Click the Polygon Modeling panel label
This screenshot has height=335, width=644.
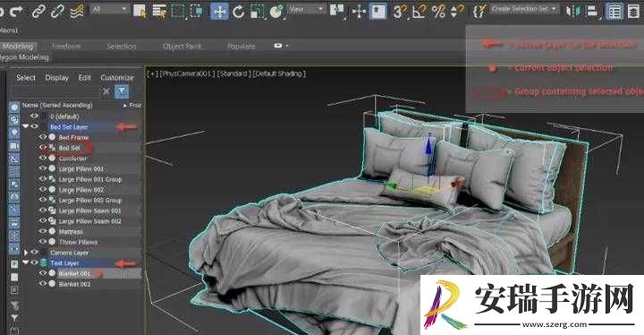(x=25, y=57)
